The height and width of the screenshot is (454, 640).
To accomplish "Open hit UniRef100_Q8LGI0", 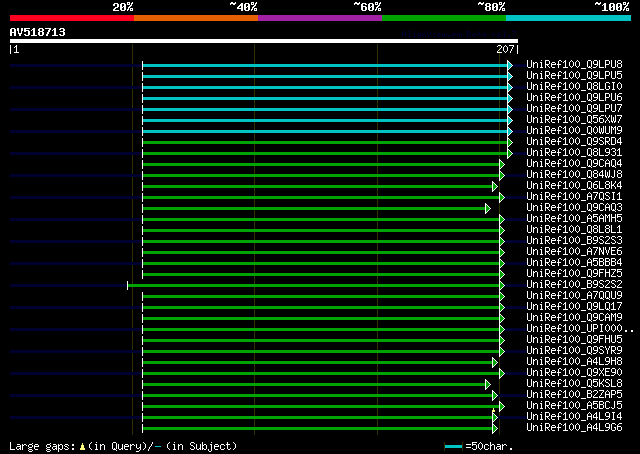I will pos(574,87).
